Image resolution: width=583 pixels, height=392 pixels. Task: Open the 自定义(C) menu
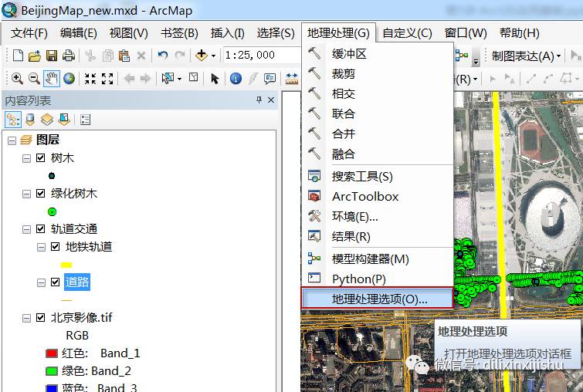coord(407,33)
